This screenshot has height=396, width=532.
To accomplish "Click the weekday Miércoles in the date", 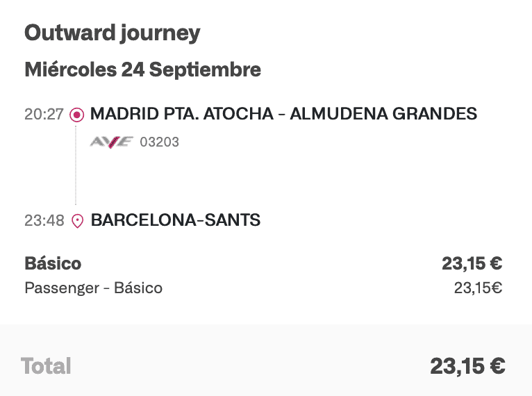I will pyautogui.click(x=70, y=69).
